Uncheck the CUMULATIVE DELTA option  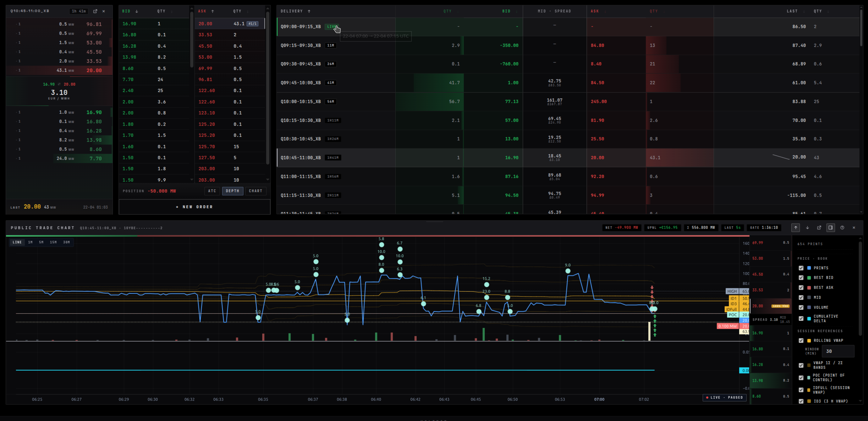(801, 319)
